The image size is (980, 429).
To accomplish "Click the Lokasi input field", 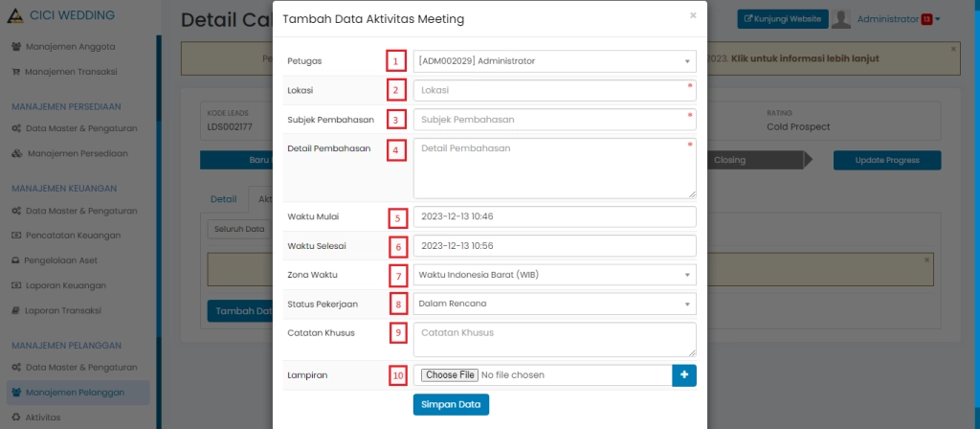I will point(554,90).
